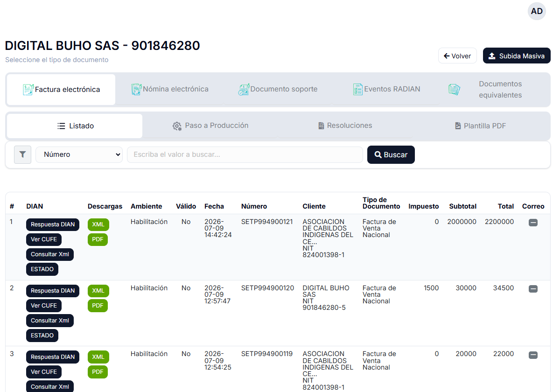
Task: Open Documentos equivalentes tab
Action: 495,89
